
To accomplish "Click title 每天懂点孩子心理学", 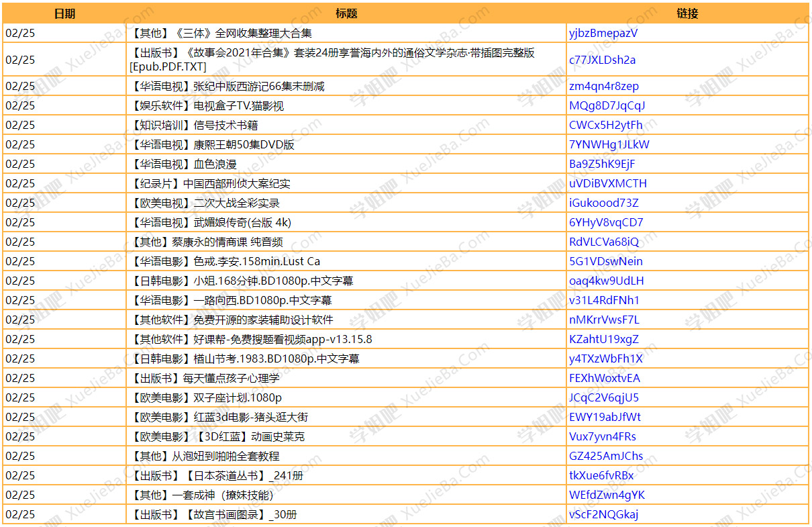I will coord(232,378).
